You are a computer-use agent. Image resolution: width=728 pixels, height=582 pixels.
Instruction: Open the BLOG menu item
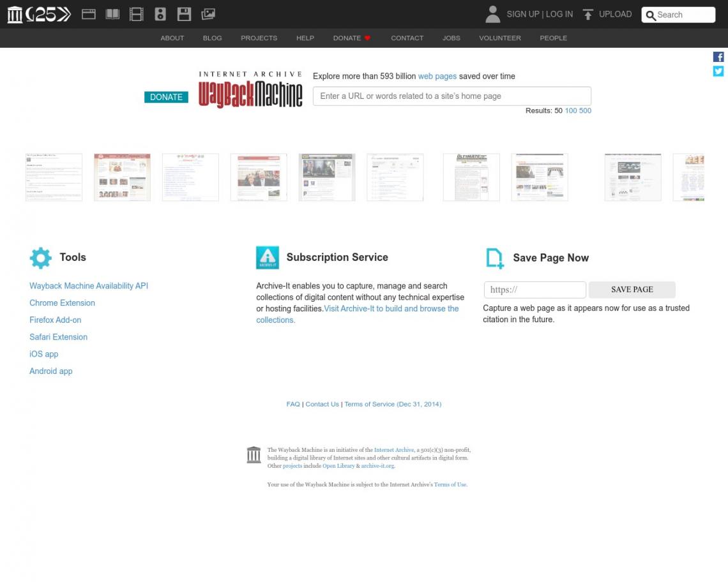(x=212, y=38)
